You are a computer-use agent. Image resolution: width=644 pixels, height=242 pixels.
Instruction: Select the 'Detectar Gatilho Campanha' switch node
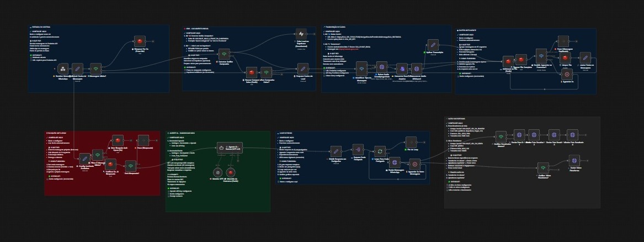coord(224,54)
